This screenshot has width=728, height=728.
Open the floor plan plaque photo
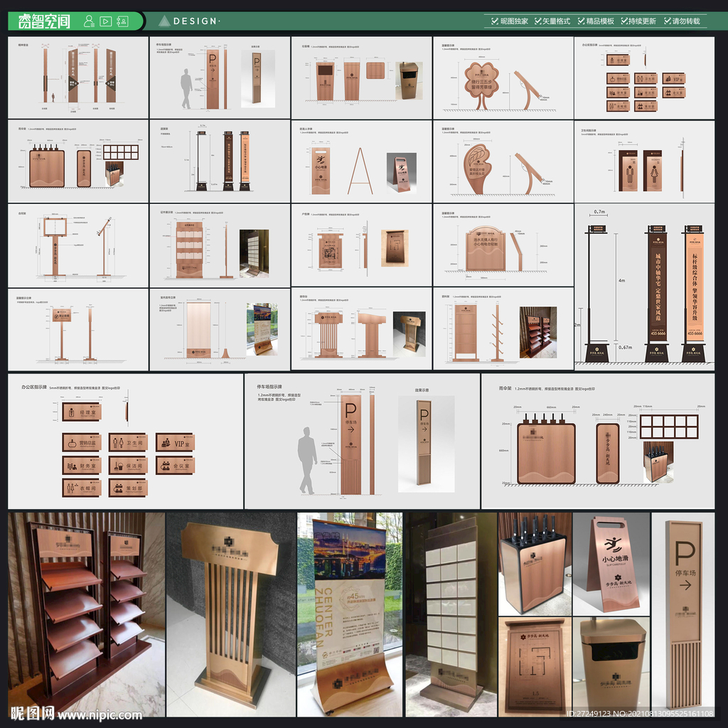tap(535, 667)
